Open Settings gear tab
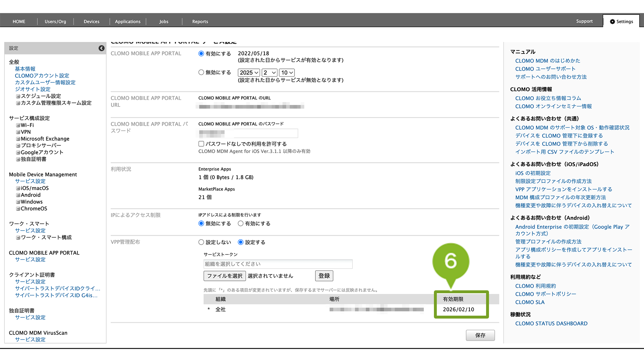Viewport: 644px width, 362px height. pyautogui.click(x=621, y=21)
